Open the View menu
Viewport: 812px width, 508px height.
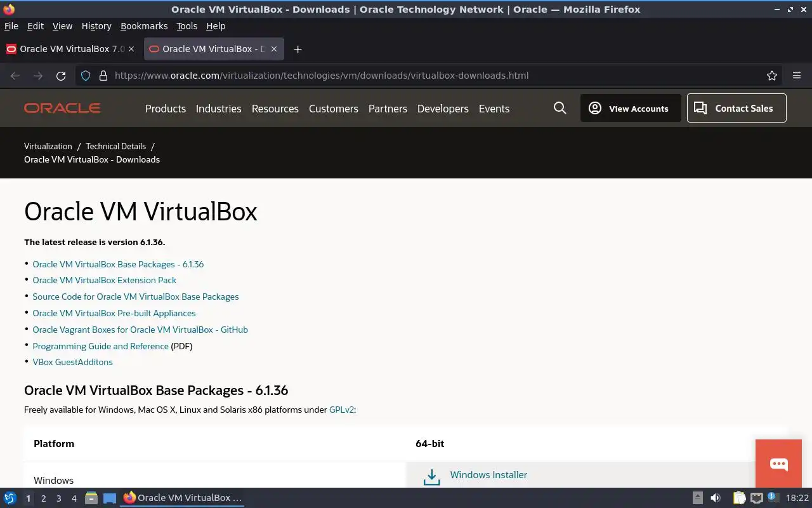tap(62, 26)
